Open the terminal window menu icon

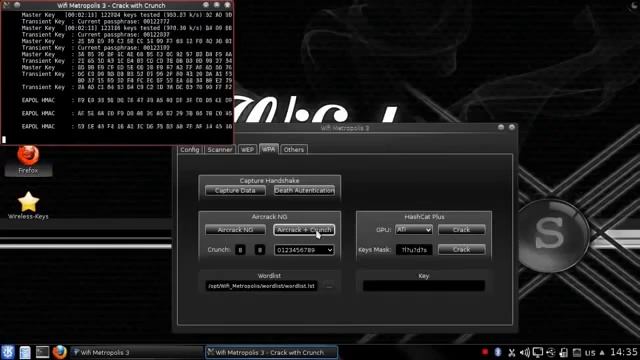pos(6,5)
